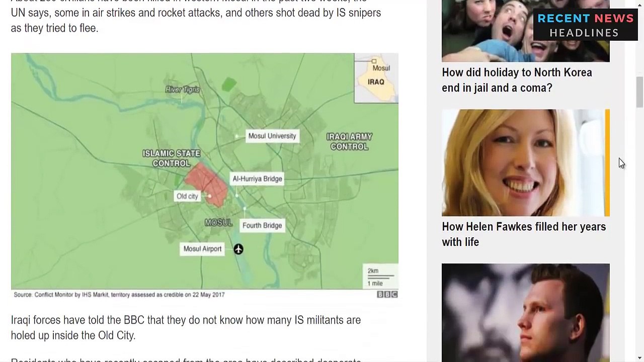Click the Al-Hurriya Bridge map label
Image resolution: width=644 pixels, height=362 pixels.
pyautogui.click(x=257, y=178)
